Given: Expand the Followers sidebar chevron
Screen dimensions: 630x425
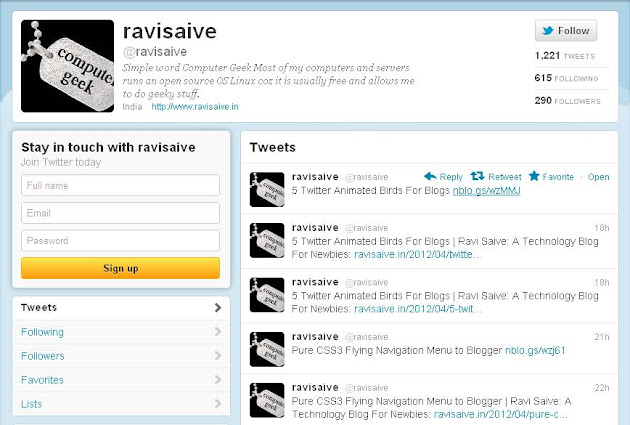Looking at the screenshot, I should [x=218, y=356].
